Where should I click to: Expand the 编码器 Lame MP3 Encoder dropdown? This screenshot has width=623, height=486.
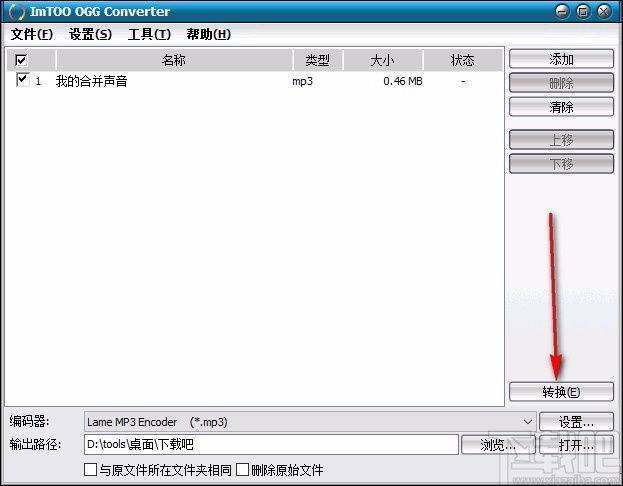pyautogui.click(x=528, y=422)
